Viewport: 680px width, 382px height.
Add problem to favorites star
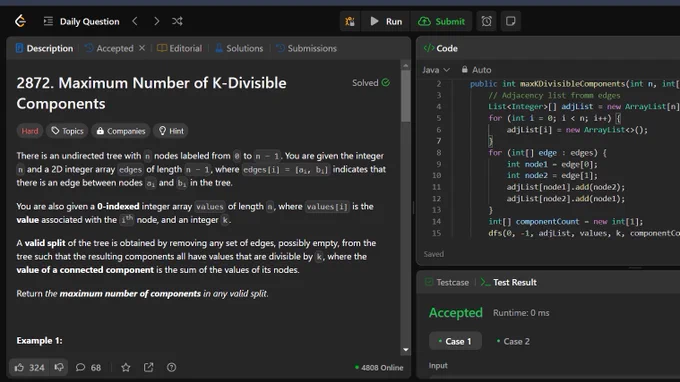[126, 368]
